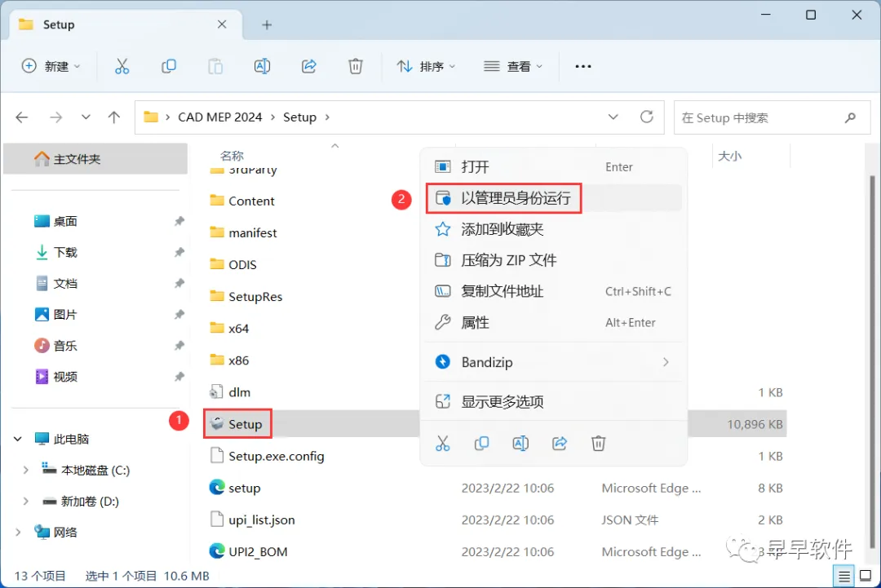
Task: Click the Name column header
Action: [232, 156]
